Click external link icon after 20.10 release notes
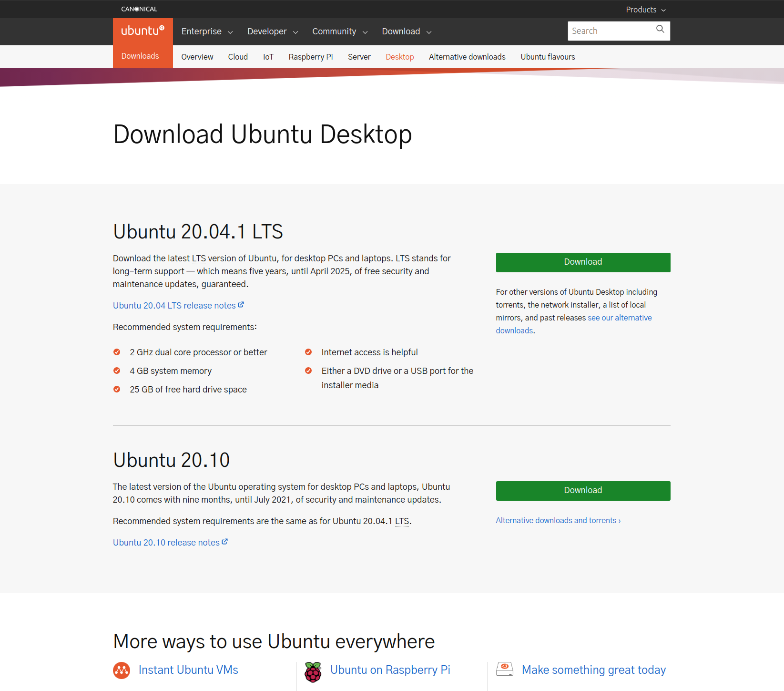784x691 pixels. [225, 542]
